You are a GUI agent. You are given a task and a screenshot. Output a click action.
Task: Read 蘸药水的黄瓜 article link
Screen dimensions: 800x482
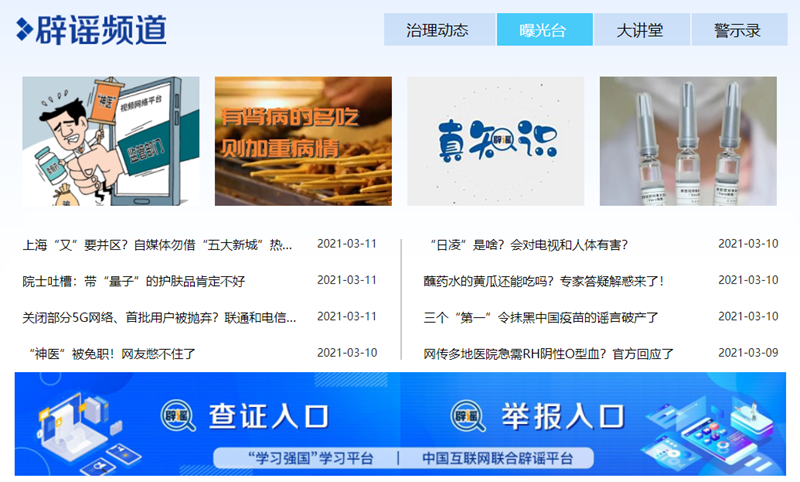pyautogui.click(x=543, y=281)
